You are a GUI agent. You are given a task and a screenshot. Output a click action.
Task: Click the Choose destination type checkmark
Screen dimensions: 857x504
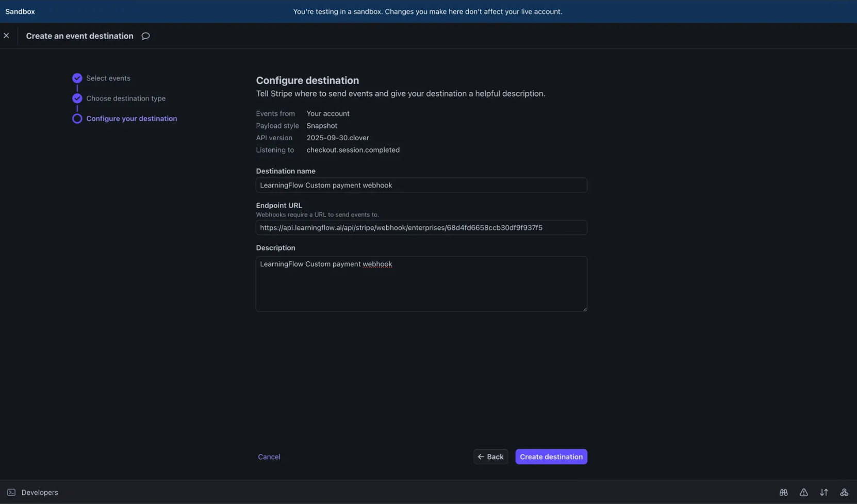click(77, 98)
